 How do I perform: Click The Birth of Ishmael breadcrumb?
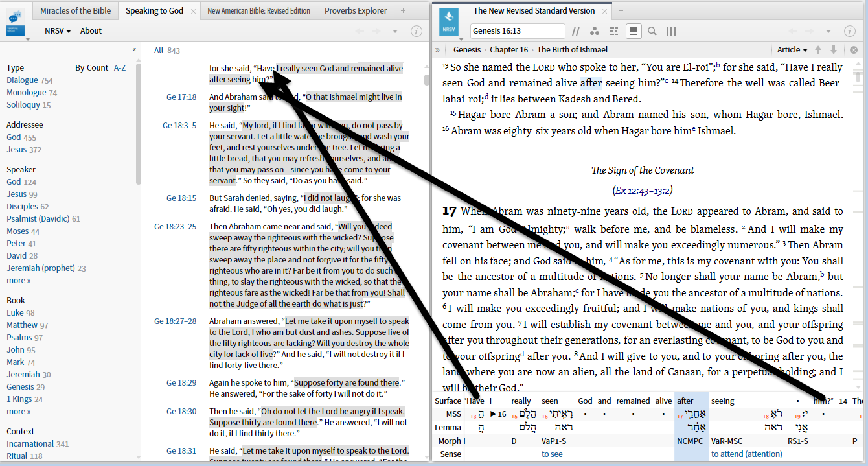(x=572, y=50)
